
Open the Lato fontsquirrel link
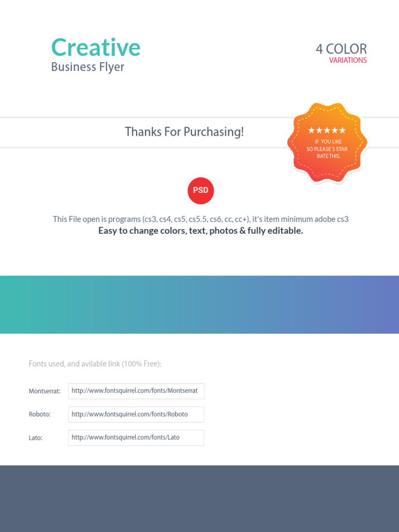point(136,437)
